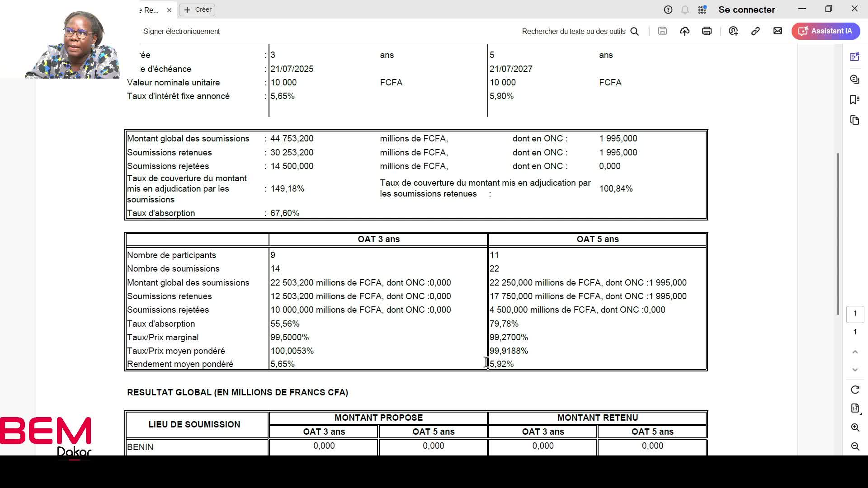Click the Nombre de participants row label
Viewport: 868px width, 488px height.
coord(171,255)
